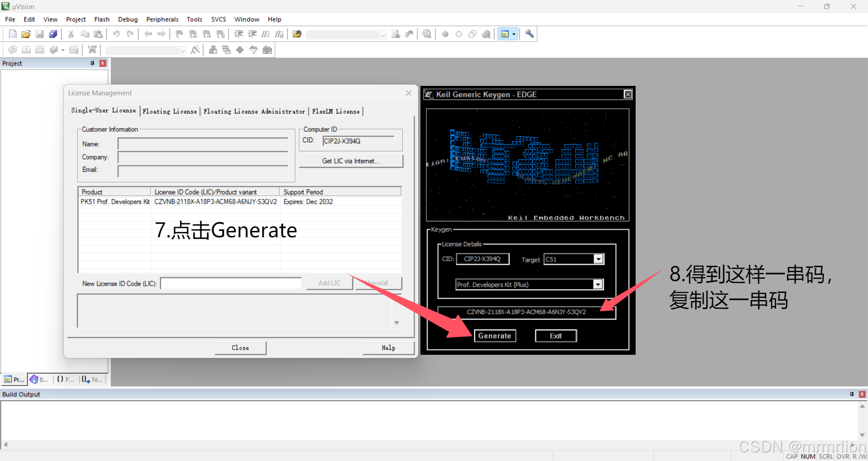Switch to Floating License tab

coord(170,111)
